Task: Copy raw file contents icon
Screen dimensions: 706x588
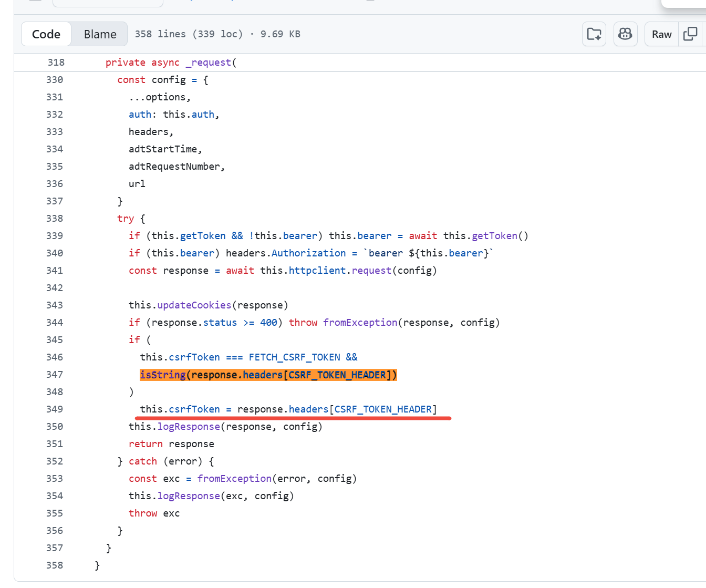Action: 690,34
